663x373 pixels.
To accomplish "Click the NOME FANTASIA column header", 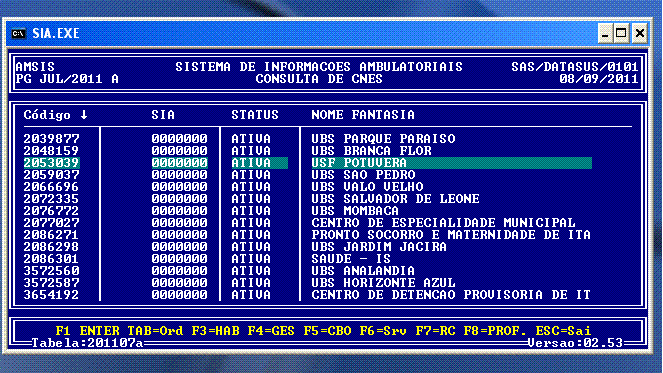I will (x=363, y=115).
